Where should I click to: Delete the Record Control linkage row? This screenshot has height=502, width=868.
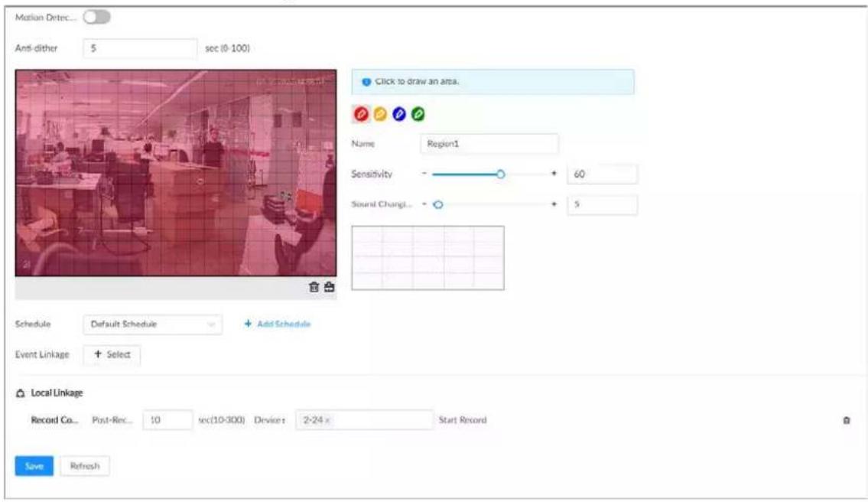[x=847, y=421]
